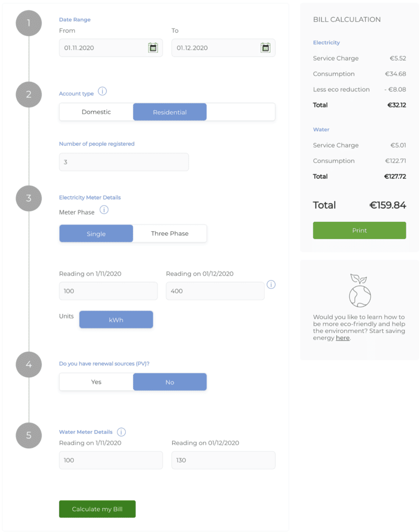
Task: Choose Three Phase meter option
Action: click(169, 234)
